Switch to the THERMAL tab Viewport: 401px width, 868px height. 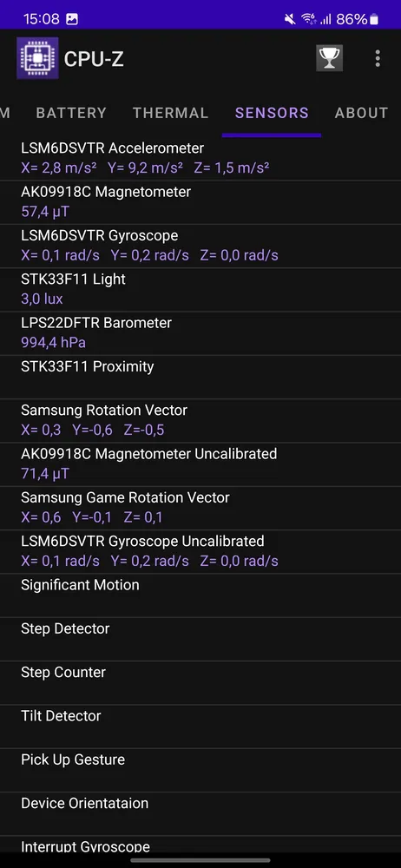point(171,113)
